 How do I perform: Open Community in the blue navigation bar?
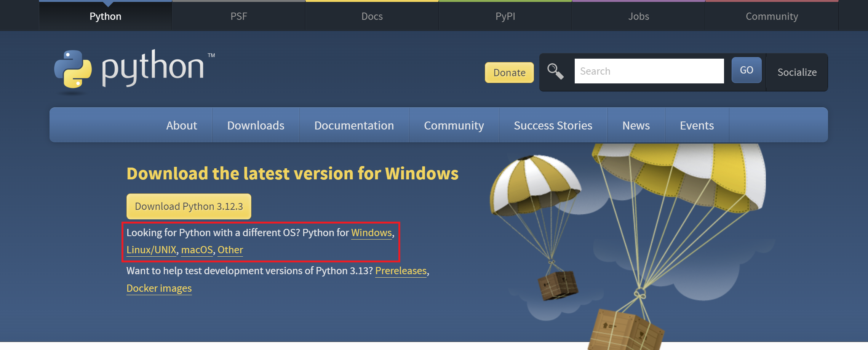click(x=454, y=125)
